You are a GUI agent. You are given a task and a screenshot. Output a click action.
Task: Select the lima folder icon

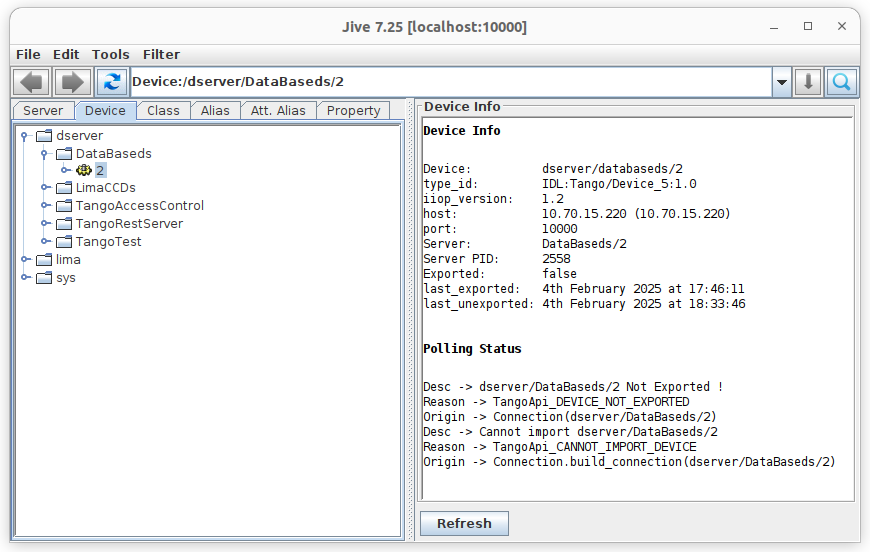click(44, 260)
